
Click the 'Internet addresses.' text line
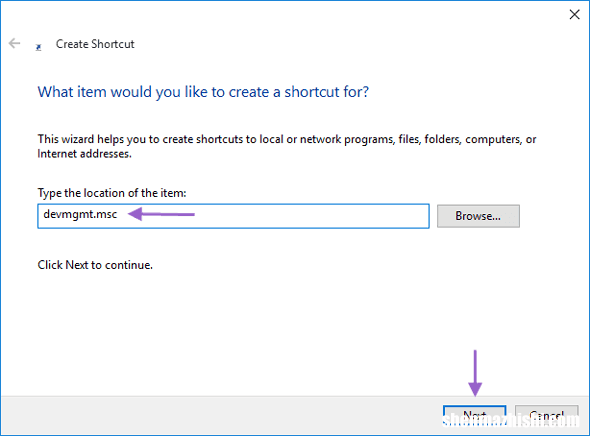pyautogui.click(x=84, y=154)
